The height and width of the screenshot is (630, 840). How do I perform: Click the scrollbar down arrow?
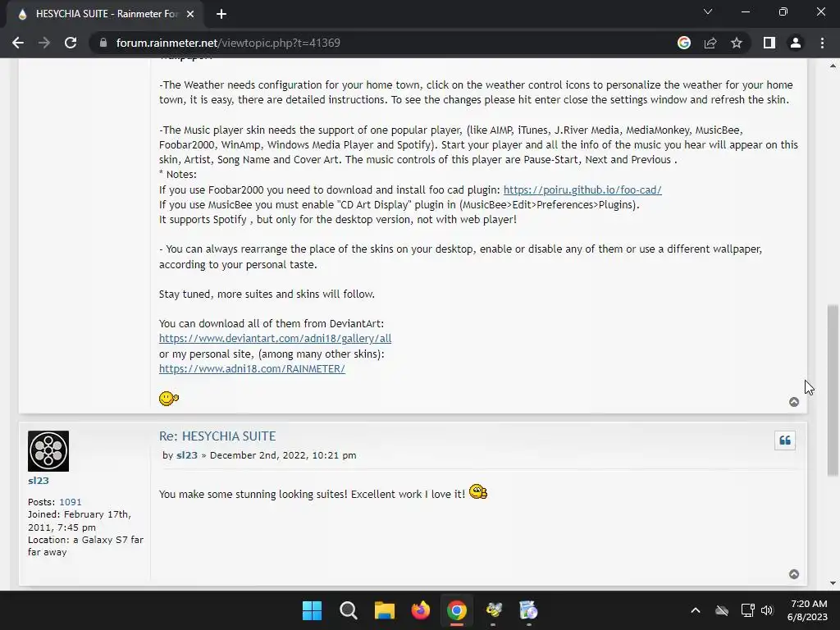[833, 583]
